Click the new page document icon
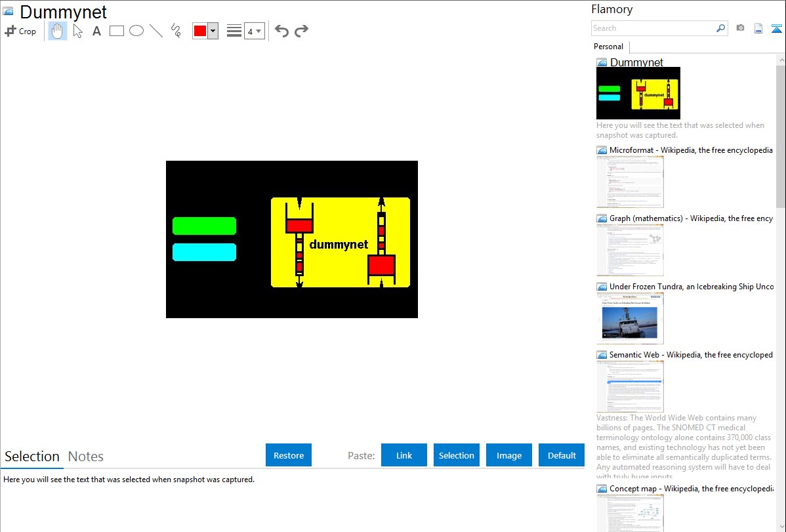Viewport: 786px width, 532px height. tap(758, 28)
